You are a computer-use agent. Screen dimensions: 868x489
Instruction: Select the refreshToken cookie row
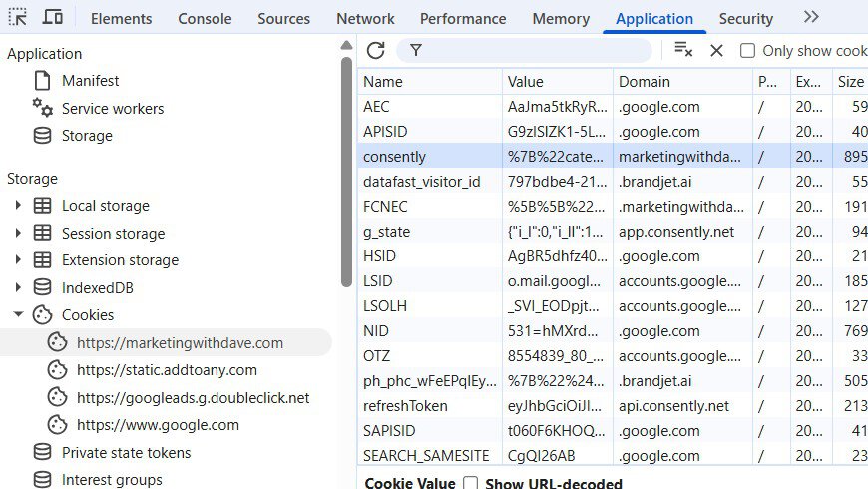click(613, 405)
